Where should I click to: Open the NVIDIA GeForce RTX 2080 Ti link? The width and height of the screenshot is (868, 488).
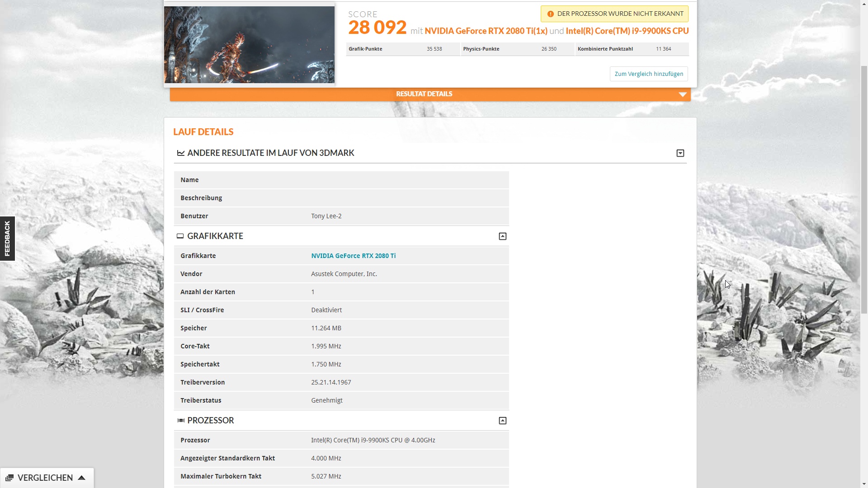click(354, 256)
